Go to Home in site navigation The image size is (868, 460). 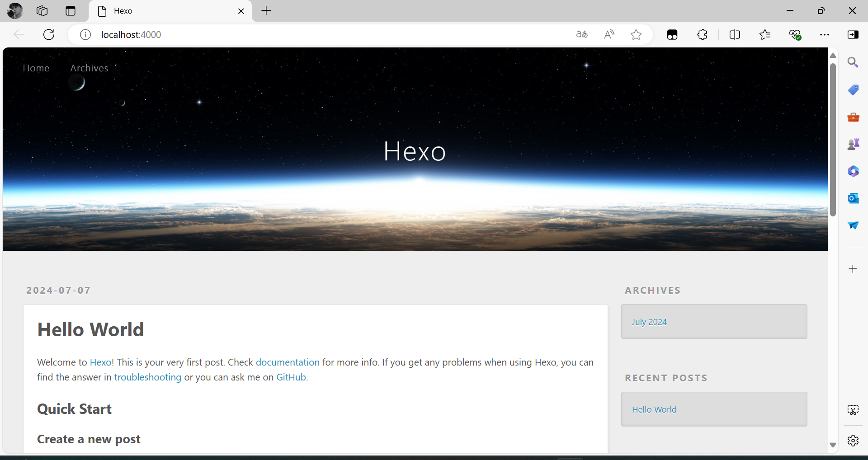tap(36, 68)
